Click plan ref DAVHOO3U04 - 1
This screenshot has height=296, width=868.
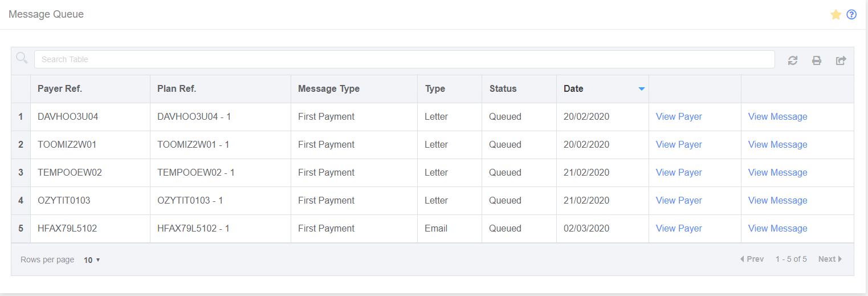(x=194, y=116)
